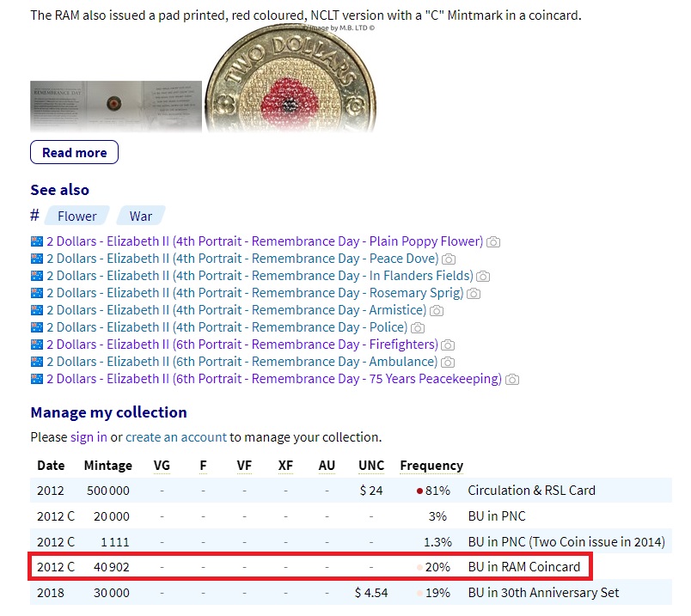Open the Rosemary Sprig coin link
691x616 pixels.
pyautogui.click(x=255, y=293)
